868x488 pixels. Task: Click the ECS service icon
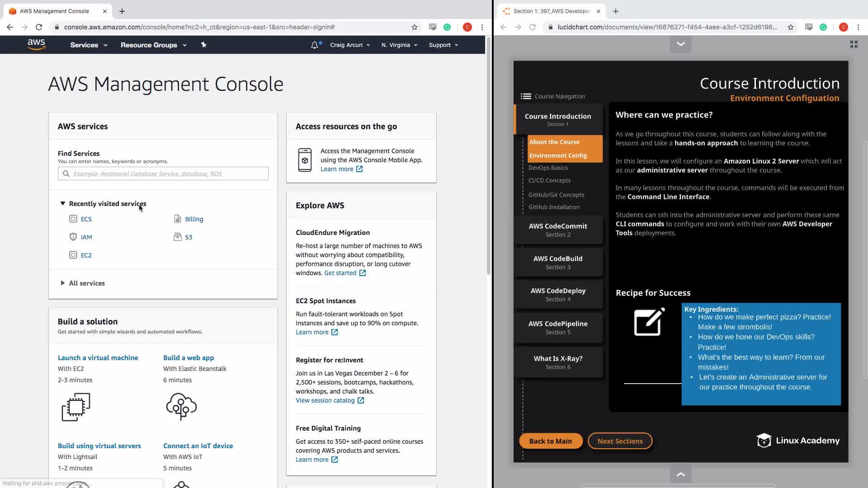click(73, 219)
